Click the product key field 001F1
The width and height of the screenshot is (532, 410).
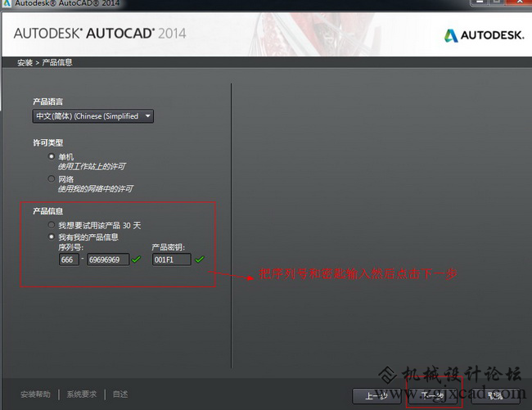point(171,259)
